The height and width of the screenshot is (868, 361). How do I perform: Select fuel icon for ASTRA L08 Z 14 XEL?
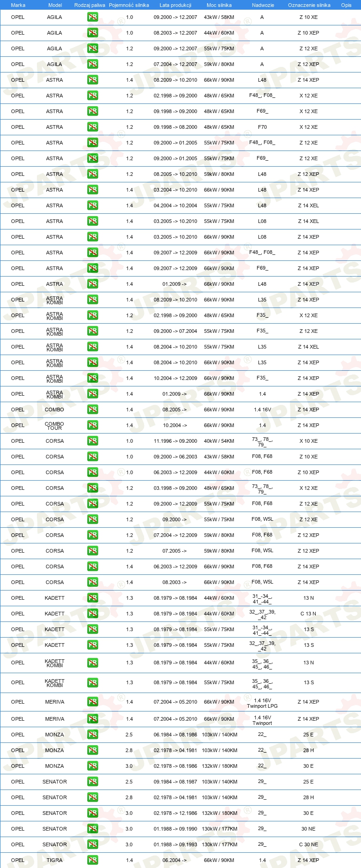point(92,221)
